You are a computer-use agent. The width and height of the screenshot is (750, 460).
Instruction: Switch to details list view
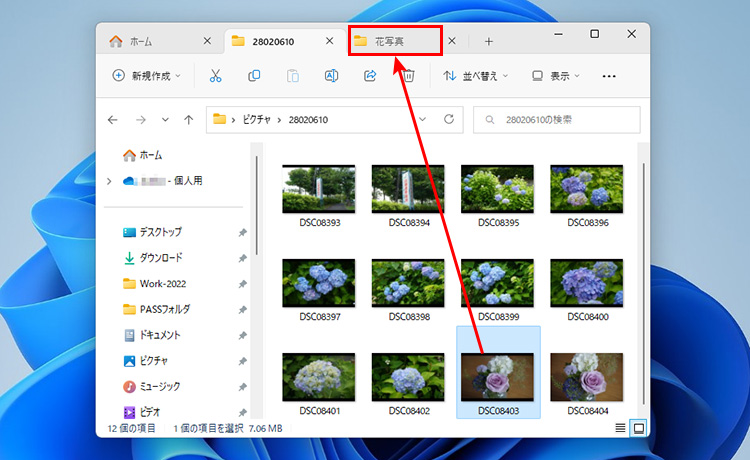621,428
